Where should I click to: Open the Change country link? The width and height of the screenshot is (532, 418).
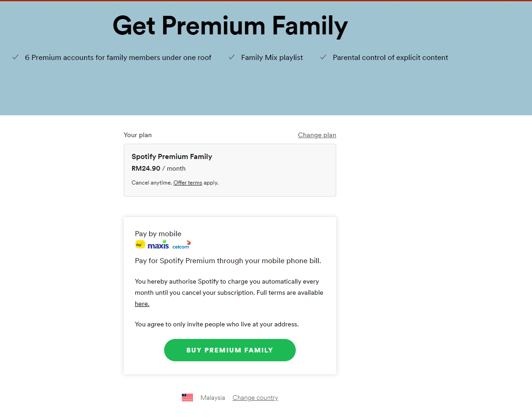(255, 398)
